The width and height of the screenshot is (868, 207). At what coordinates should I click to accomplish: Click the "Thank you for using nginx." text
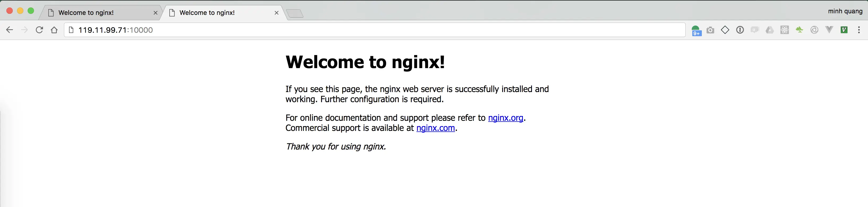coord(336,147)
